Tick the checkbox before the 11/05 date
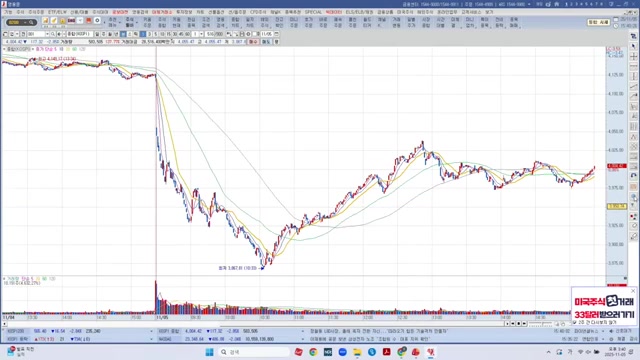The height and width of the screenshot is (360, 640). (255, 34)
